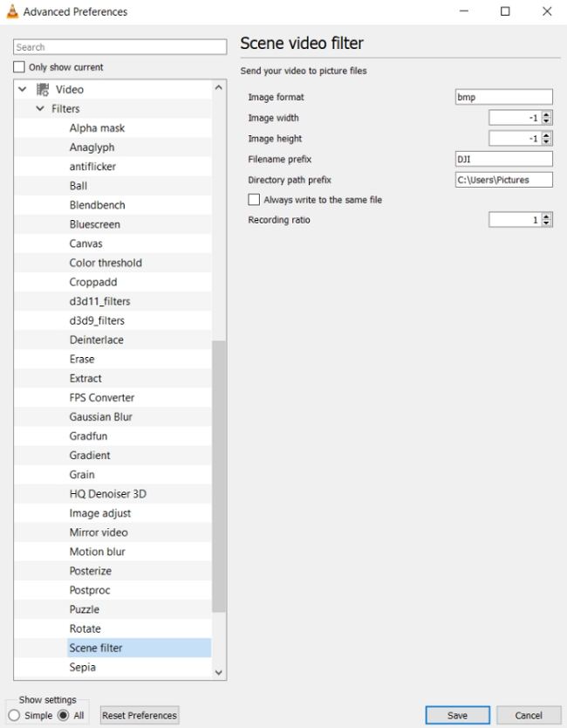Screen dimensions: 567x728
Task: Click the Image width value field
Action: (x=515, y=118)
